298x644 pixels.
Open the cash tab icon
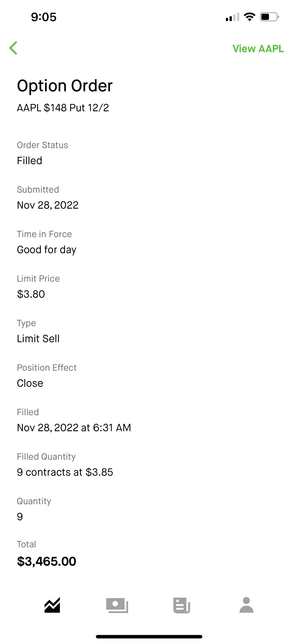(x=117, y=605)
